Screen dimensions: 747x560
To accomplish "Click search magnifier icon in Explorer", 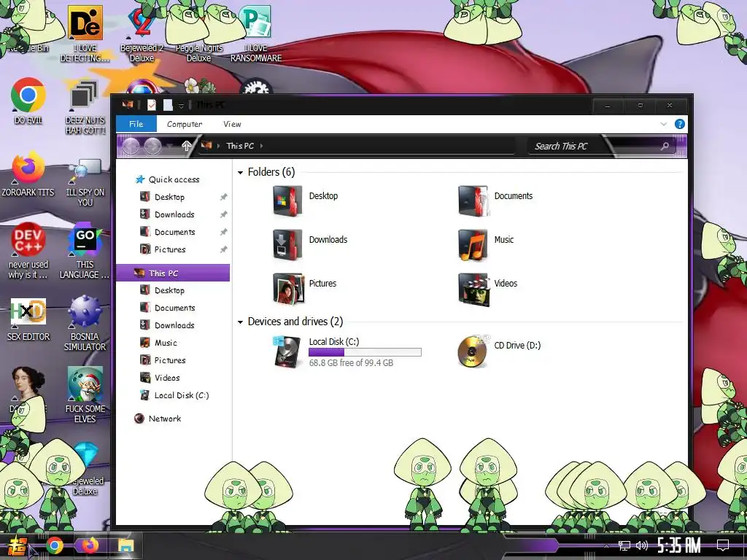I will (x=665, y=146).
